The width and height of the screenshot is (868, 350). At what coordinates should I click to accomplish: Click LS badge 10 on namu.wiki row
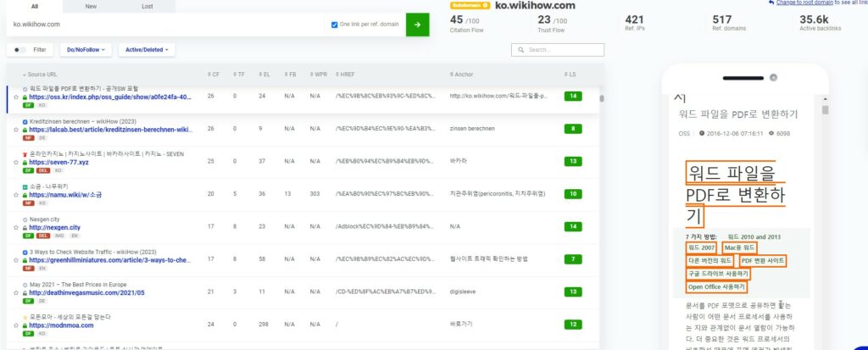click(x=572, y=194)
